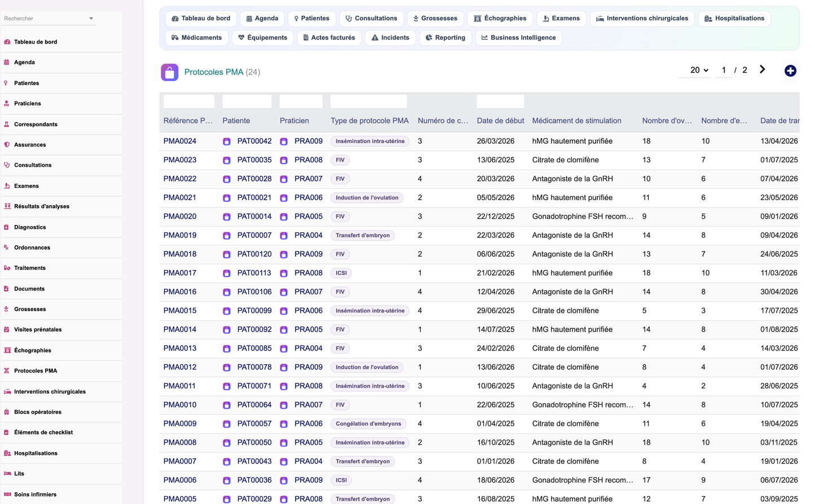This screenshot has width=815, height=504.
Task: Open the Rechercher dropdown arrow
Action: tap(91, 19)
